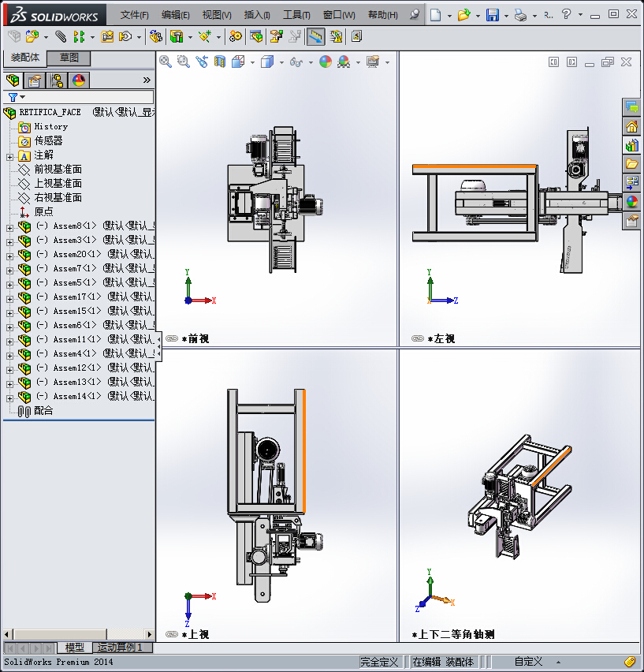Open the 文件(F) menu
The height and width of the screenshot is (672, 644).
pyautogui.click(x=134, y=15)
